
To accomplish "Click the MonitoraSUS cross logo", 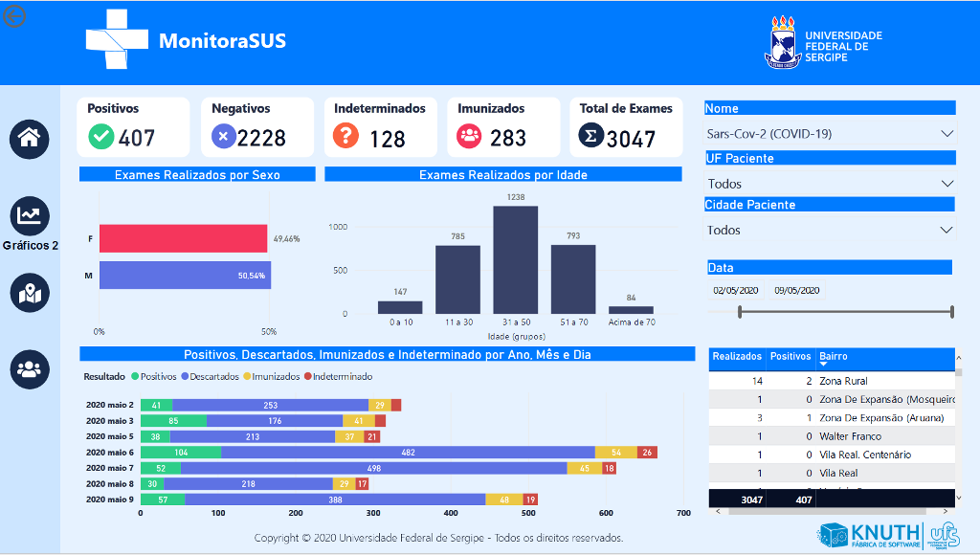I will 117,38.
